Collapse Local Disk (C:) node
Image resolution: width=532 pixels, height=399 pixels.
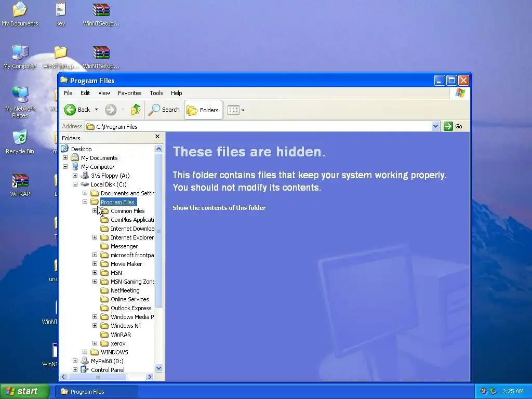pyautogui.click(x=75, y=184)
